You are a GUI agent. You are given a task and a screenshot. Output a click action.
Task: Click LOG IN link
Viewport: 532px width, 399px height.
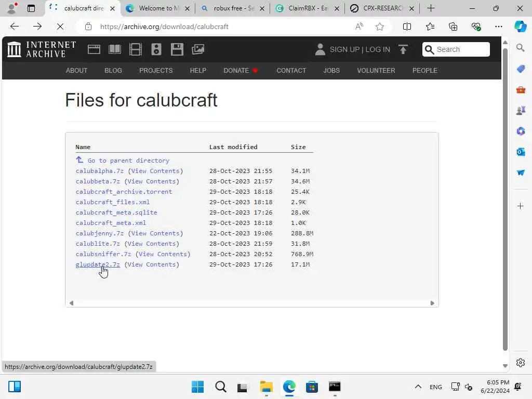pos(378,49)
